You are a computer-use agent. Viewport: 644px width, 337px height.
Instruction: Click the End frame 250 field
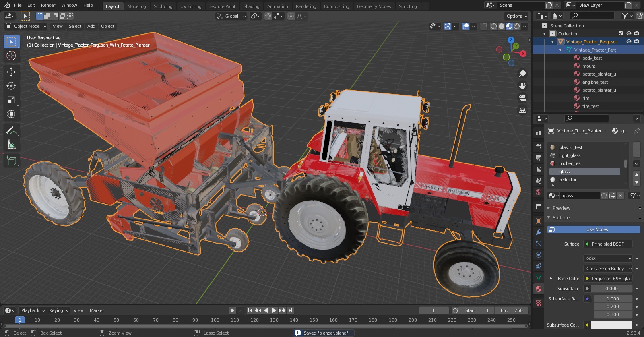[x=512, y=310]
